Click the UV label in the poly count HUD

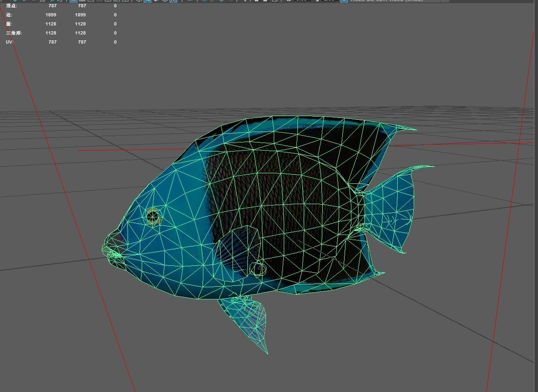(9, 42)
